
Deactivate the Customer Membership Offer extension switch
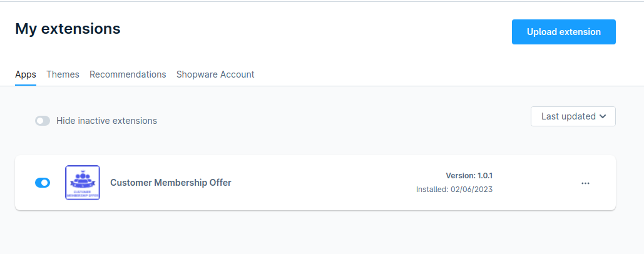coord(43,183)
